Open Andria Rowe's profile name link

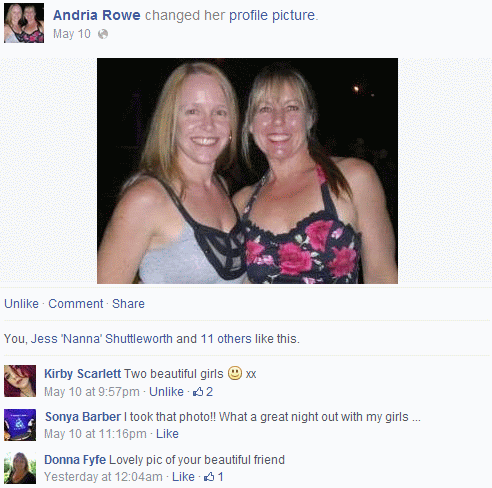[x=97, y=15]
